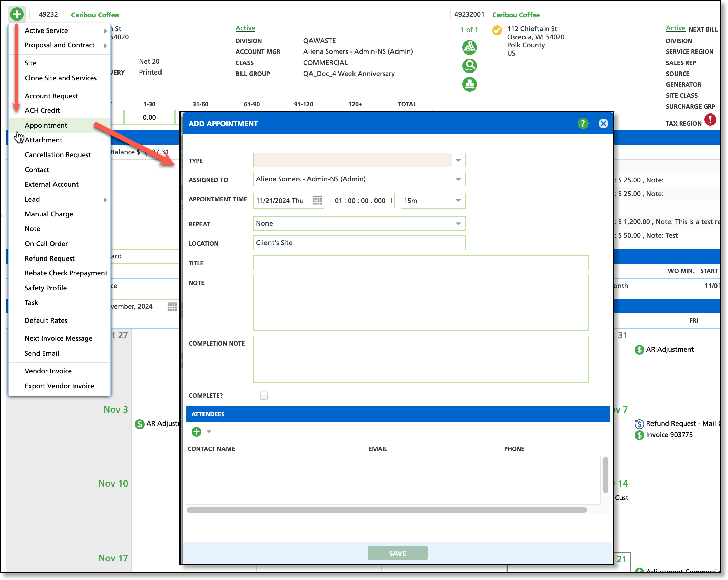Click the green container icon below search
Screen dimensions: 728x580
(469, 84)
